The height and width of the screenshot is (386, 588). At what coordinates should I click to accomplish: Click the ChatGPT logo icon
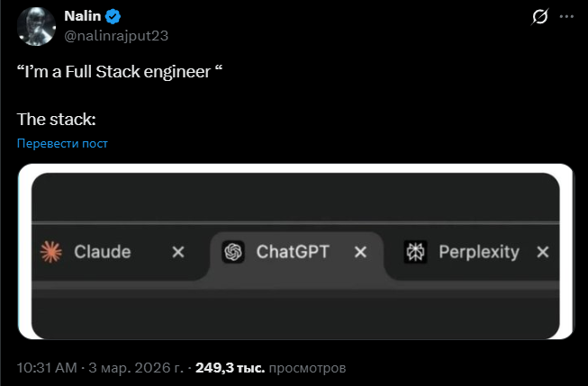pos(233,252)
